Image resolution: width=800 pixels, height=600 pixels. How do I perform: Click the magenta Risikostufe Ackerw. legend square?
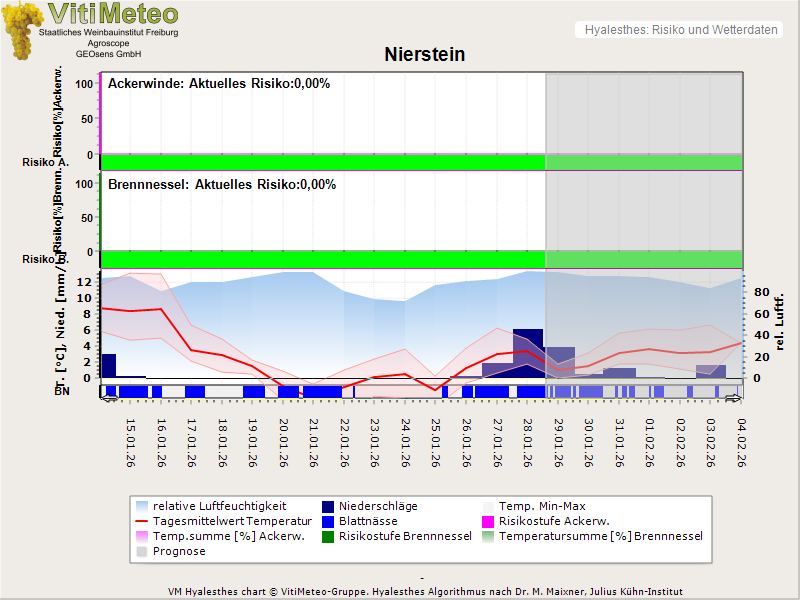[489, 521]
